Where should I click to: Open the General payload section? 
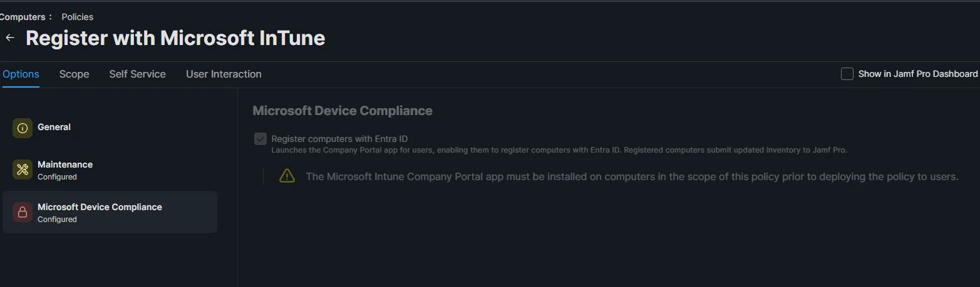pos(110,128)
